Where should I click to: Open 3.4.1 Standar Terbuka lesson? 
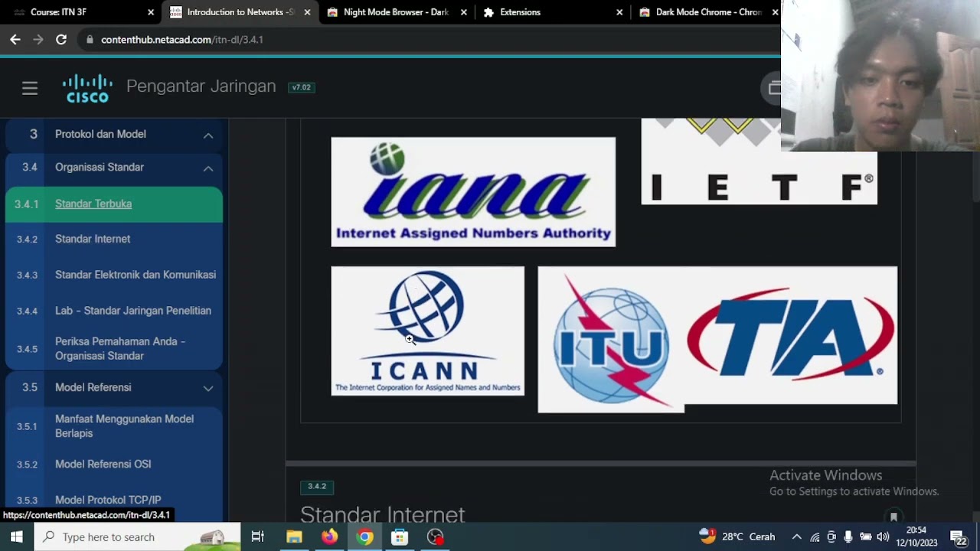pyautogui.click(x=114, y=204)
